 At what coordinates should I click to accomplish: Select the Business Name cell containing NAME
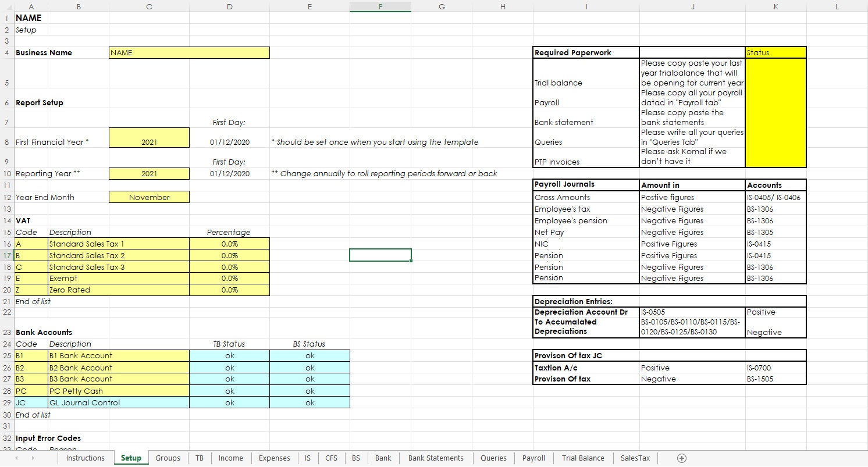(x=189, y=52)
